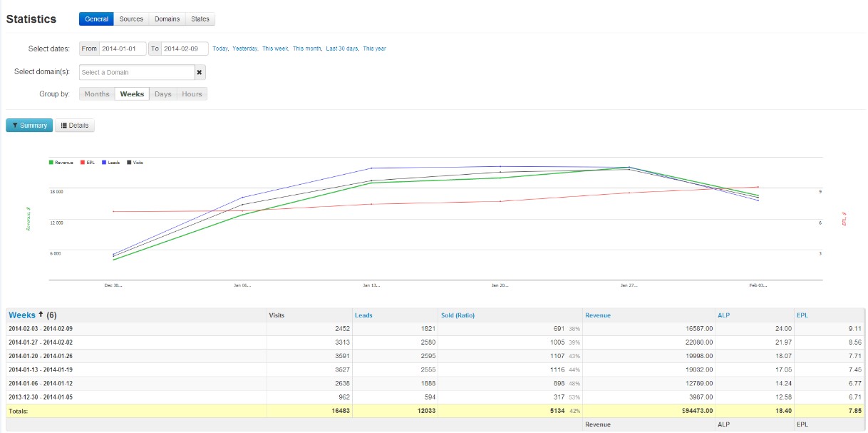Show the Details view

coord(75,126)
